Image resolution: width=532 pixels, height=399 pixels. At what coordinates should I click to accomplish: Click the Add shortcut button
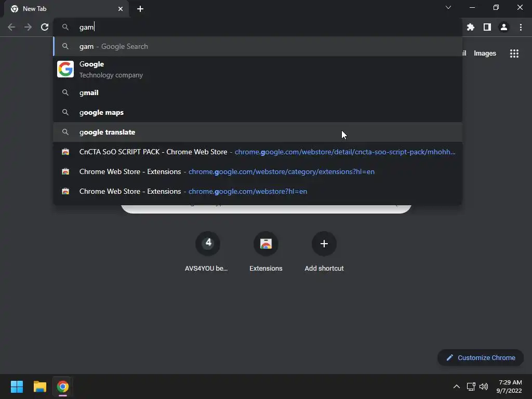click(x=324, y=252)
